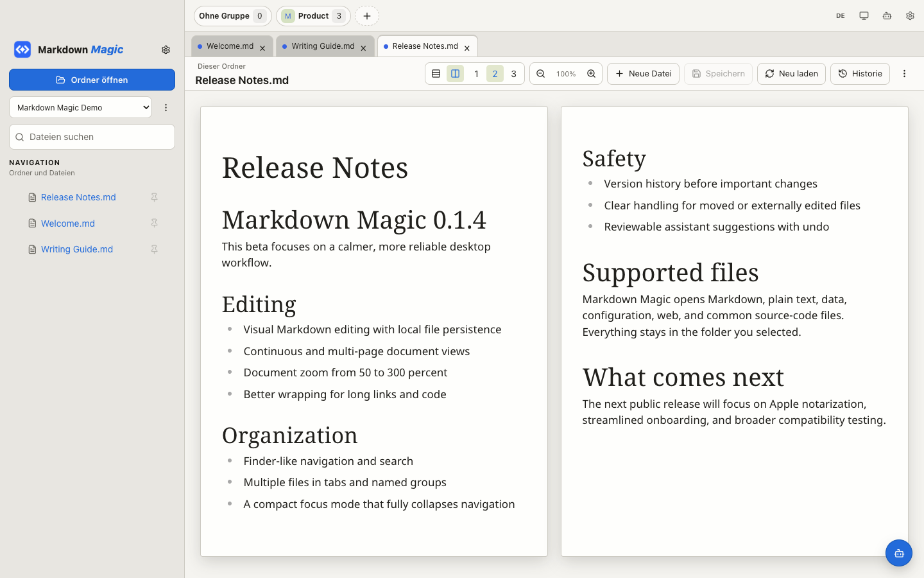
Task: Set page columns to 2
Action: point(495,74)
